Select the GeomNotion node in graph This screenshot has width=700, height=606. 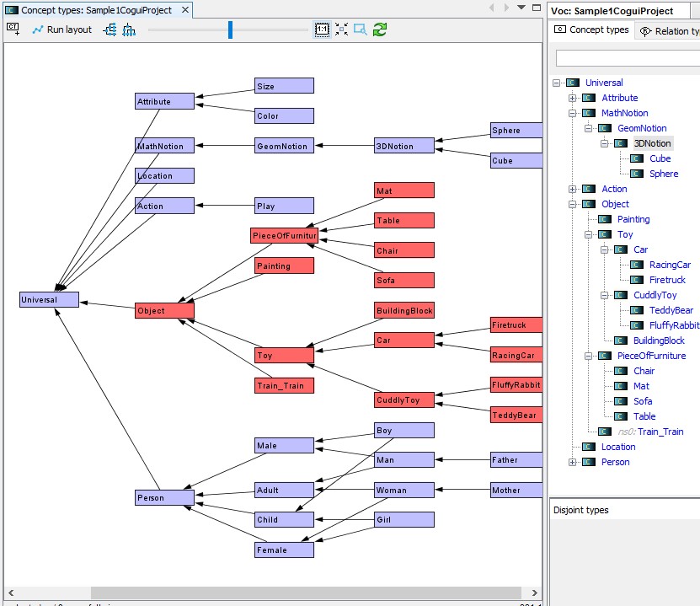click(x=284, y=146)
